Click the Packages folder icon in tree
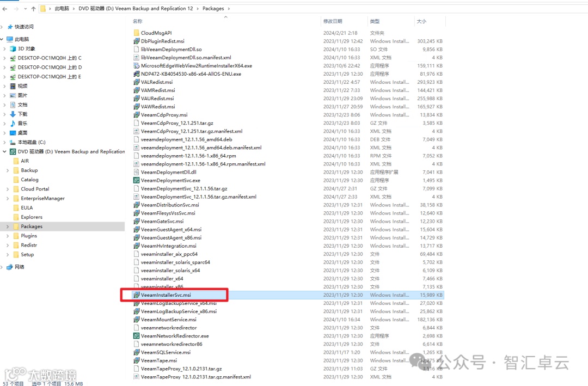The height and width of the screenshot is (386, 588). (x=16, y=226)
